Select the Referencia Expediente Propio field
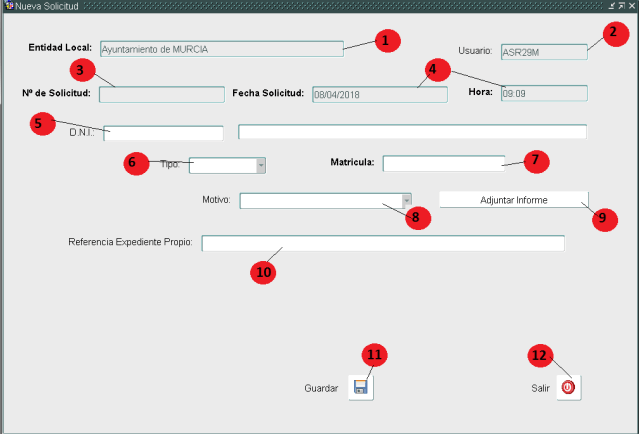639x434 pixels. click(382, 243)
